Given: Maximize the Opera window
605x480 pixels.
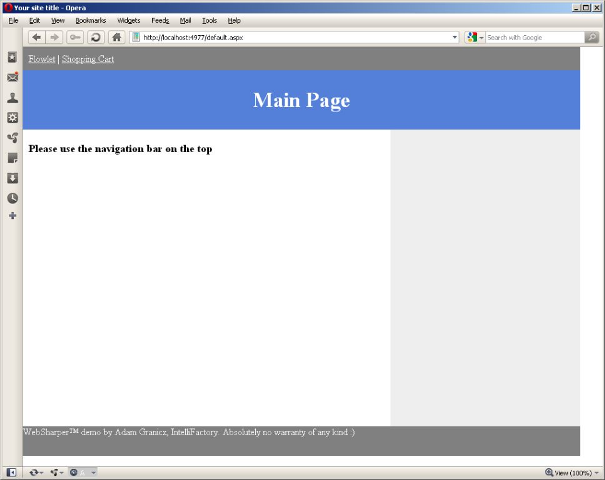Looking at the screenshot, I should coord(586,7).
